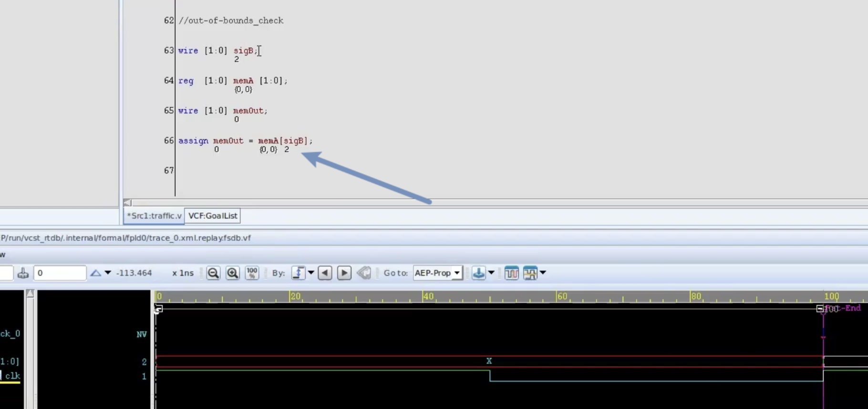The height and width of the screenshot is (409, 868).
Task: Click the assign keyword on line 66
Action: (x=193, y=141)
